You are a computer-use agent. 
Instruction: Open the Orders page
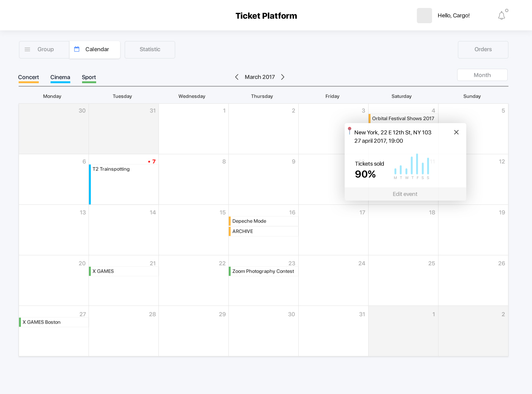pos(483,50)
